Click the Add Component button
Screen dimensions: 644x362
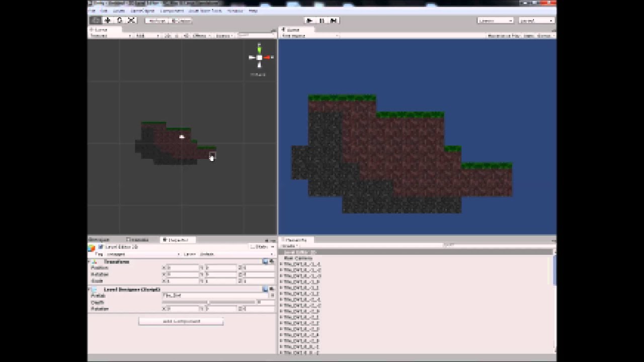[181, 321]
